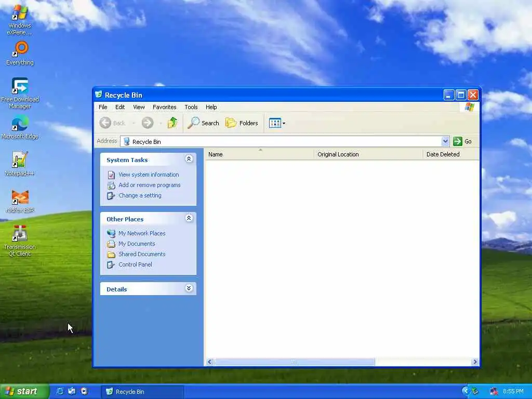Toggle the Folders pane
The image size is (532, 399).
(x=242, y=123)
